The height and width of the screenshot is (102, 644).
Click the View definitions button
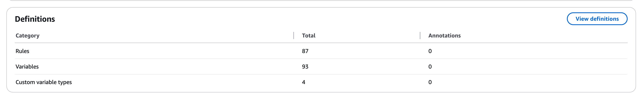(597, 19)
